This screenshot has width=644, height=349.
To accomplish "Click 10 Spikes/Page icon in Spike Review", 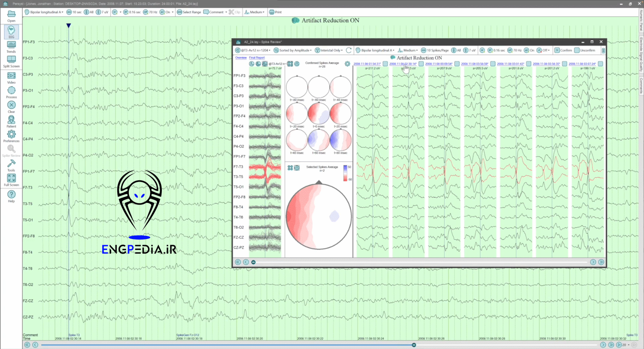I will coord(423,50).
